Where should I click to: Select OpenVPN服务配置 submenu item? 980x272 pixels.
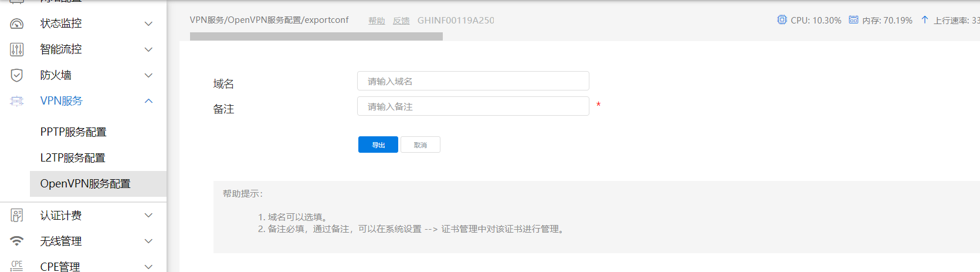point(85,184)
